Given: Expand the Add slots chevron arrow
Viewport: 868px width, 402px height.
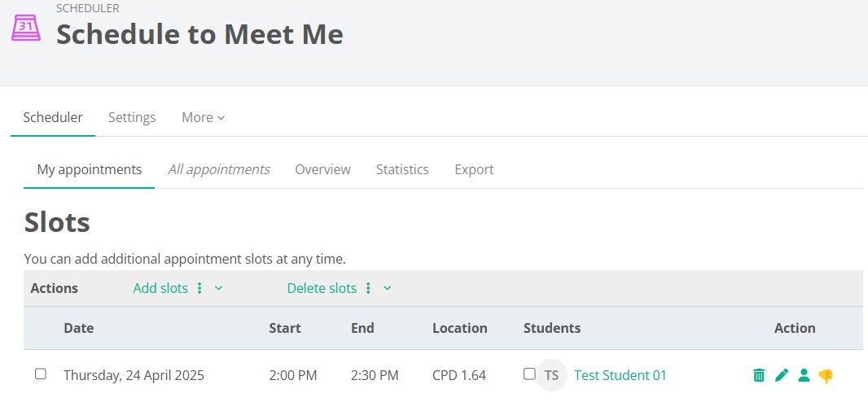Looking at the screenshot, I should pos(218,288).
